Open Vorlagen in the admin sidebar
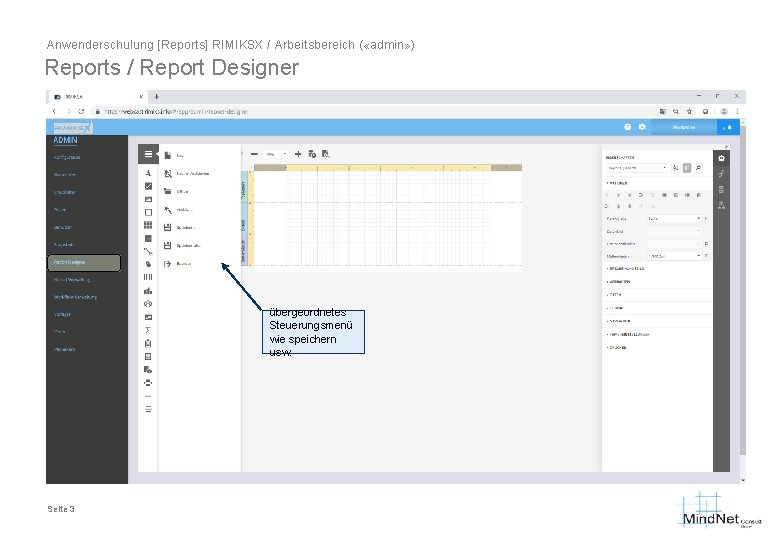780x540 pixels. click(62, 314)
